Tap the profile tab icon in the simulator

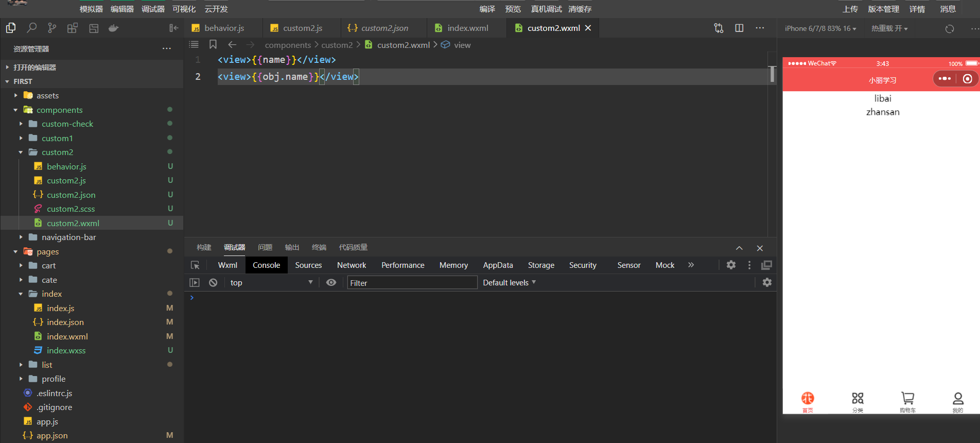957,402
